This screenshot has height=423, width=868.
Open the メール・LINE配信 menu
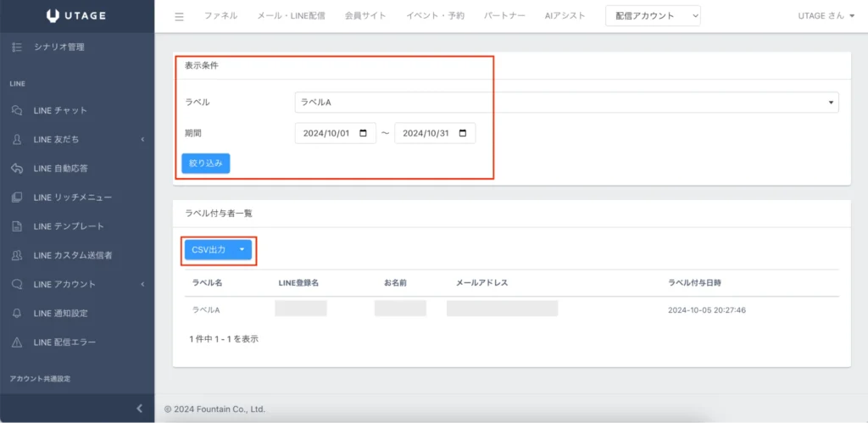tap(292, 16)
